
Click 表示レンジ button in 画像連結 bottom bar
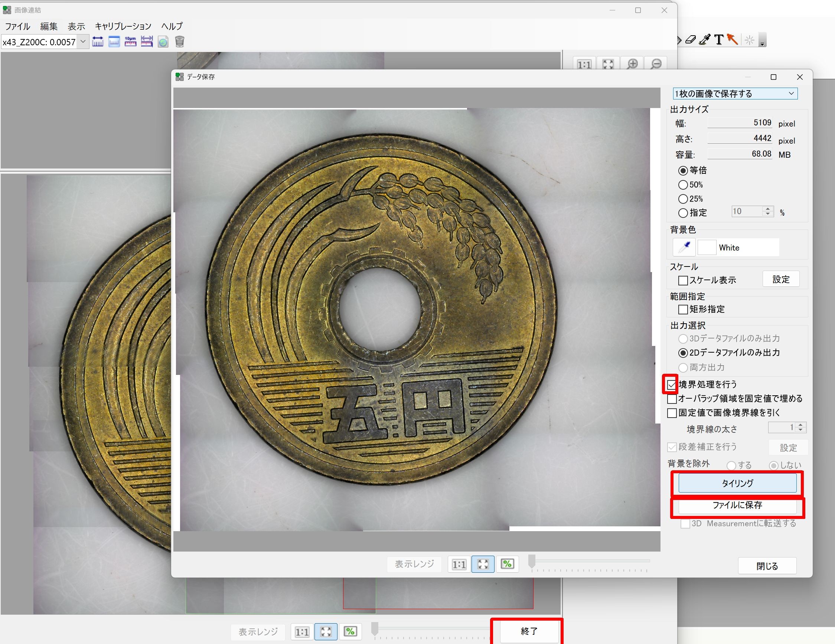point(258,632)
